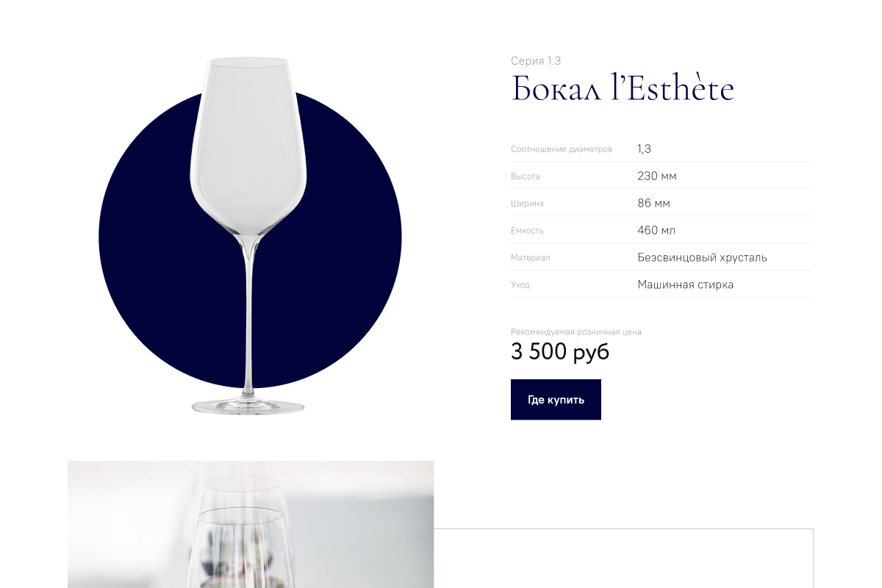
Task: Click the wine glass product image
Action: click(x=248, y=235)
